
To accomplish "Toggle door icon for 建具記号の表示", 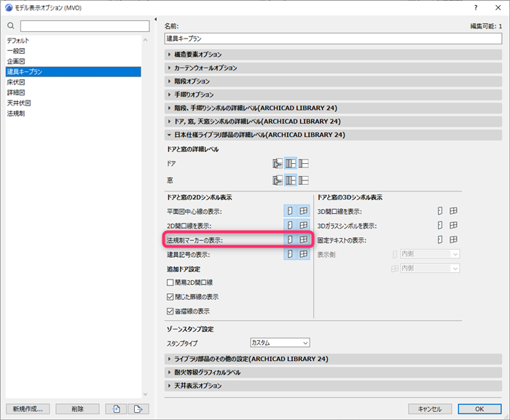I will 290,254.
